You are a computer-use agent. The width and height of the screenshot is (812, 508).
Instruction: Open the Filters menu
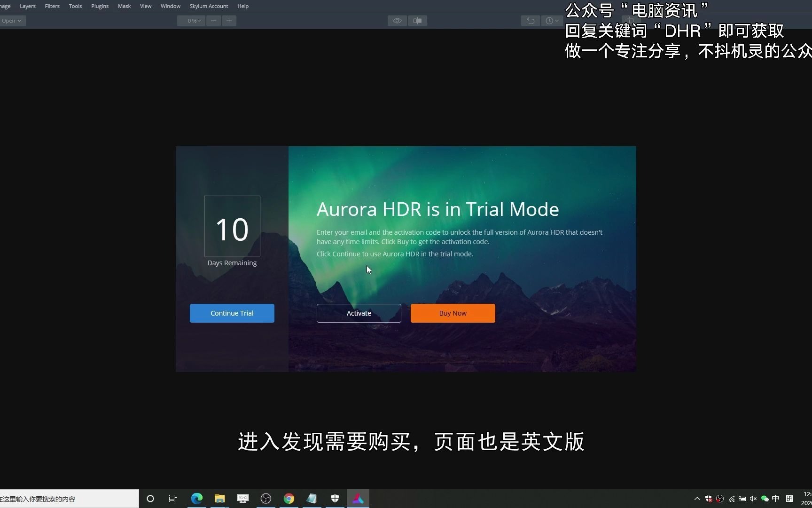coord(52,6)
